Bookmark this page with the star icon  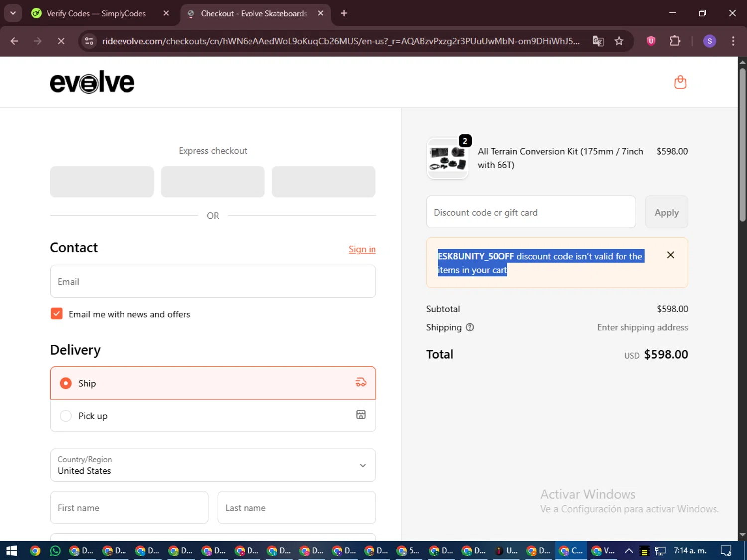point(619,41)
